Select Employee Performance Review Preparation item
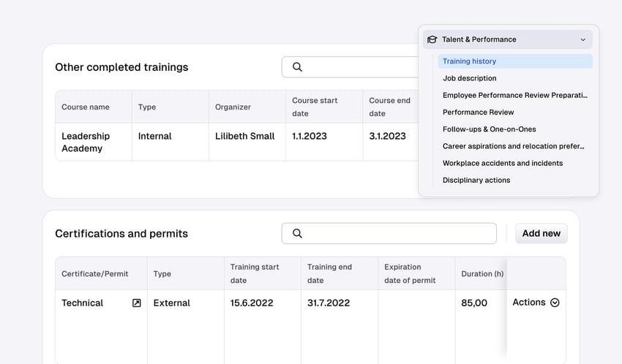622x364 pixels. [x=514, y=95]
